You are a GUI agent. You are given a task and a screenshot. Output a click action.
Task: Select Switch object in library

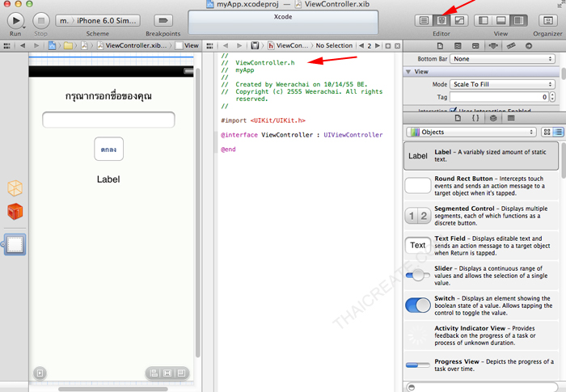481,306
